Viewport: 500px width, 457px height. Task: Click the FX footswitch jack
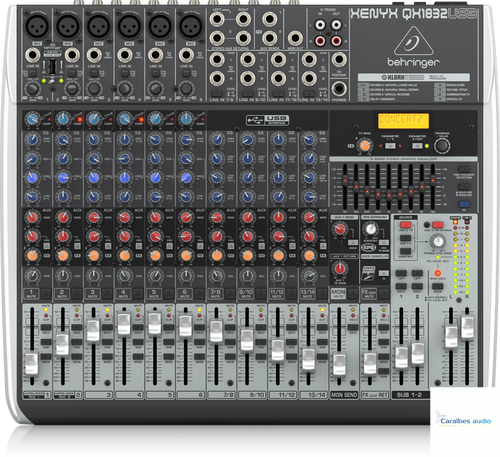(339, 60)
